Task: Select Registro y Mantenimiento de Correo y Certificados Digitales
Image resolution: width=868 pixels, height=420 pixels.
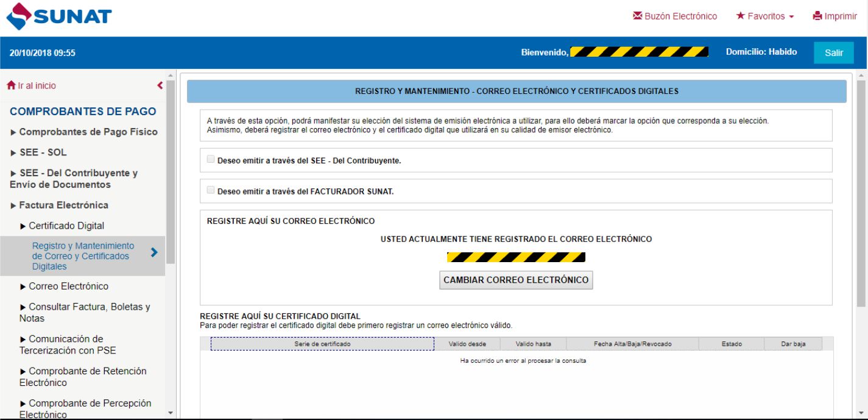Action: 83,256
